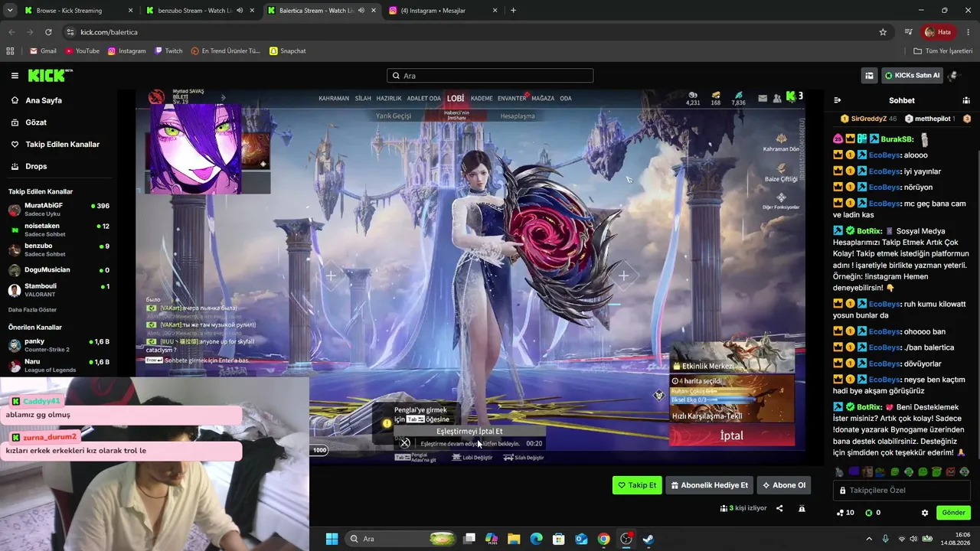Open noisetaken channel in sidebar
The height and width of the screenshot is (551, 980).
[58, 230]
